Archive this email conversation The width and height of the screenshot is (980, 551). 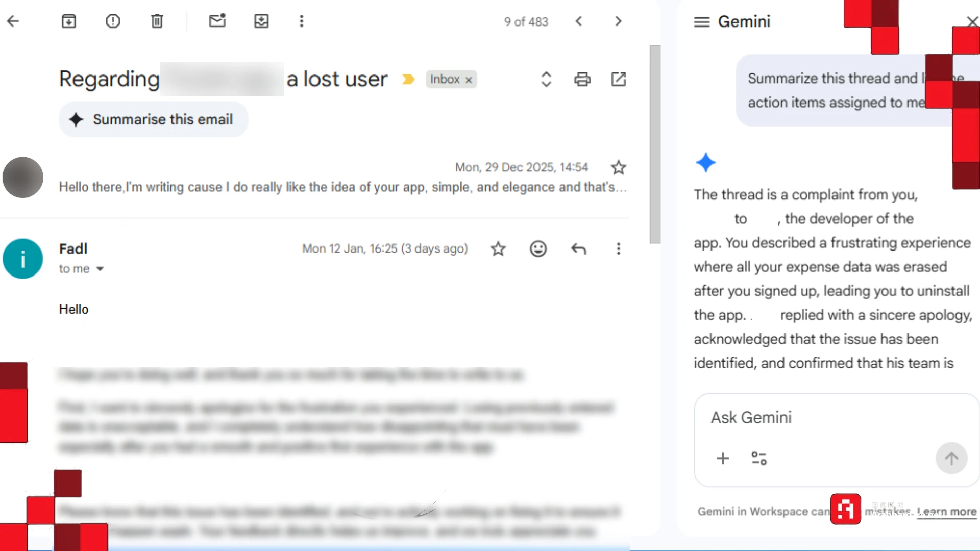pyautogui.click(x=68, y=21)
